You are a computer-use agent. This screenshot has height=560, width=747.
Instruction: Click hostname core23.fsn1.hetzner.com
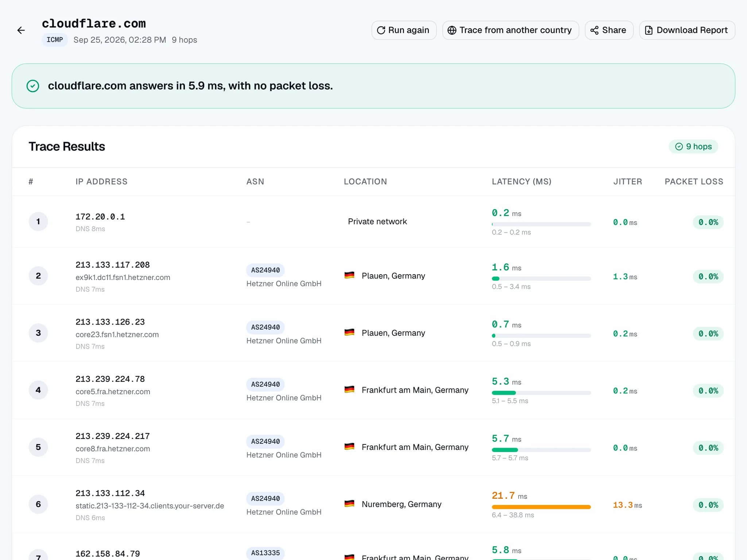click(117, 335)
